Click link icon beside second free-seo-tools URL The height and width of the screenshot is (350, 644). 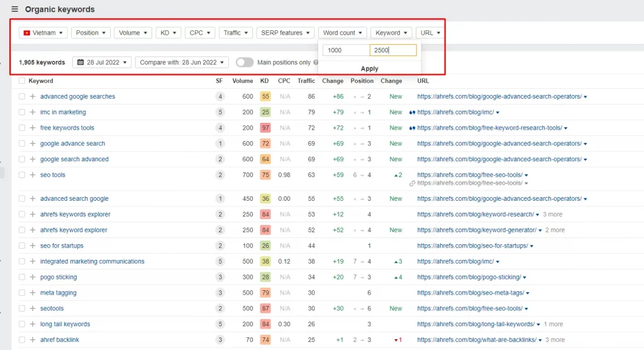click(x=412, y=183)
